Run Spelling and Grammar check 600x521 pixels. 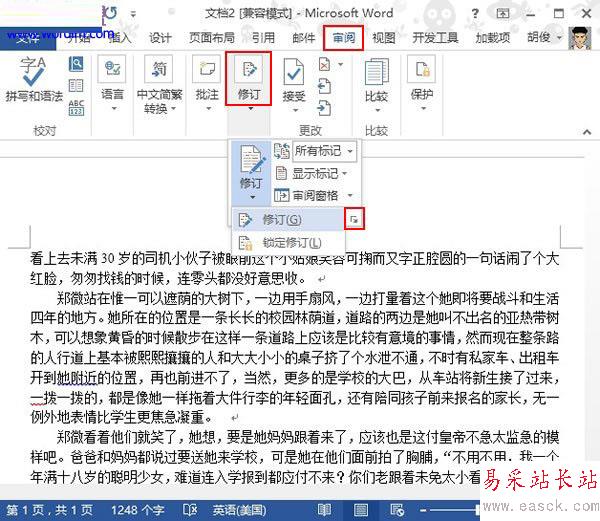(34, 80)
